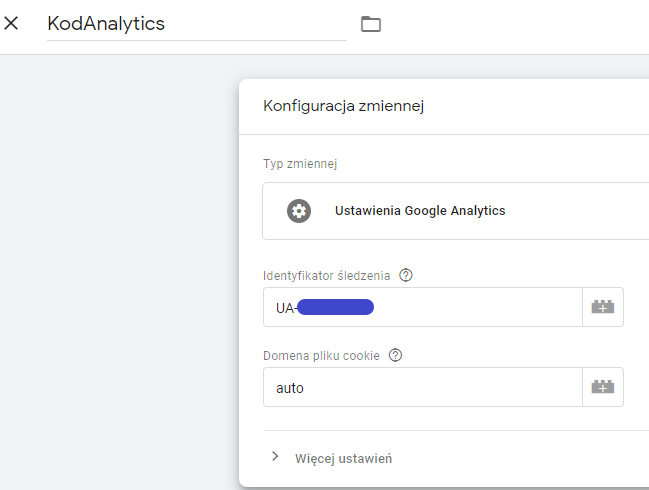Image resolution: width=649 pixels, height=490 pixels.
Task: Open the variable picker next to the cookie domain
Action: (x=602, y=387)
